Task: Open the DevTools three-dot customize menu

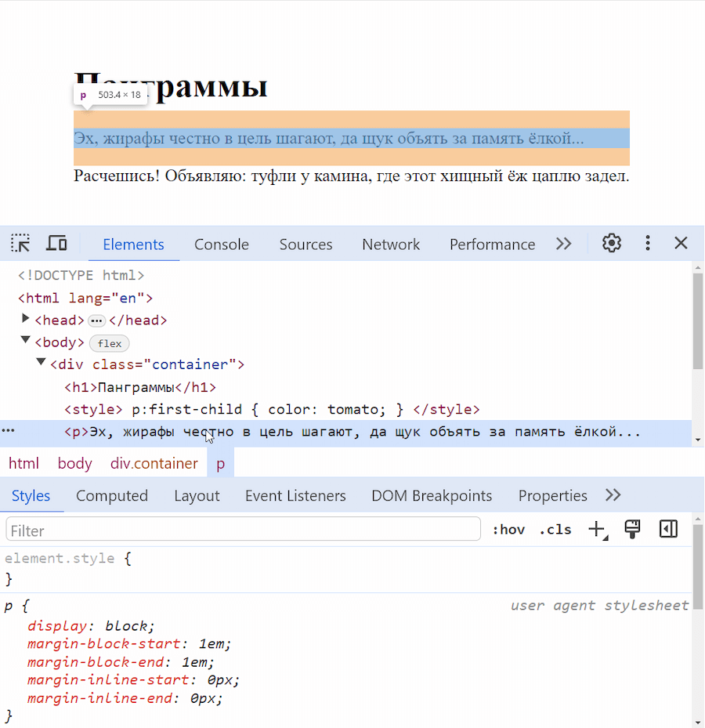Action: [x=648, y=243]
